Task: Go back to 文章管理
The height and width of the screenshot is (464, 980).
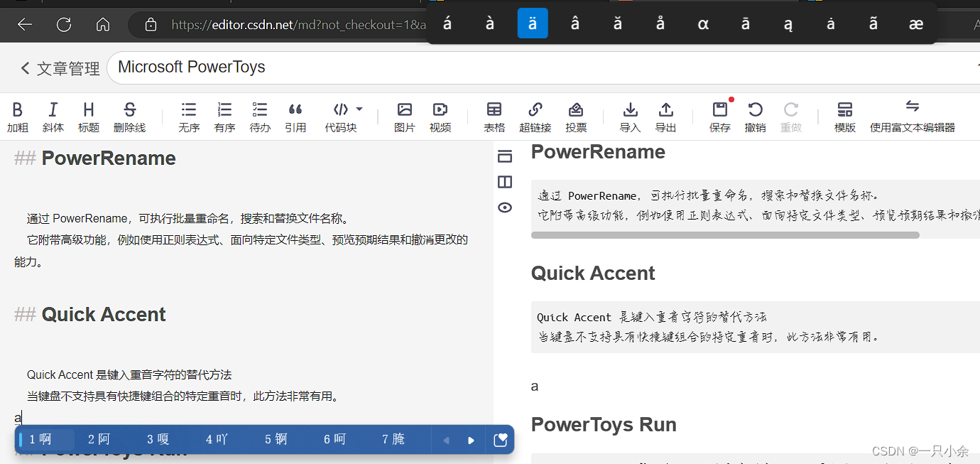Action: [60, 68]
